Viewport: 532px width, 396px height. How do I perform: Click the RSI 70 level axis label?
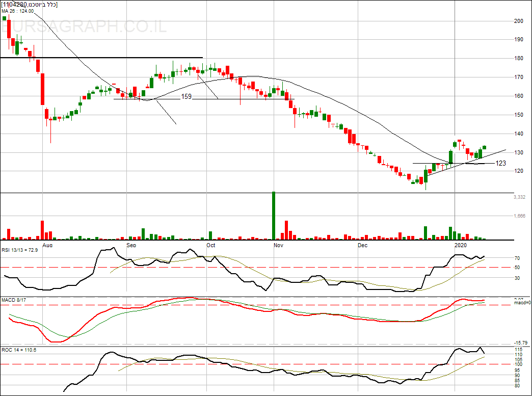click(x=517, y=258)
